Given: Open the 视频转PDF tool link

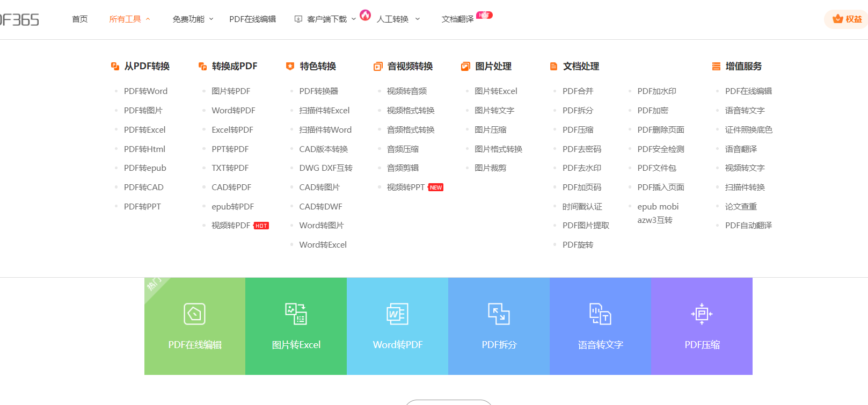Looking at the screenshot, I should (x=231, y=226).
